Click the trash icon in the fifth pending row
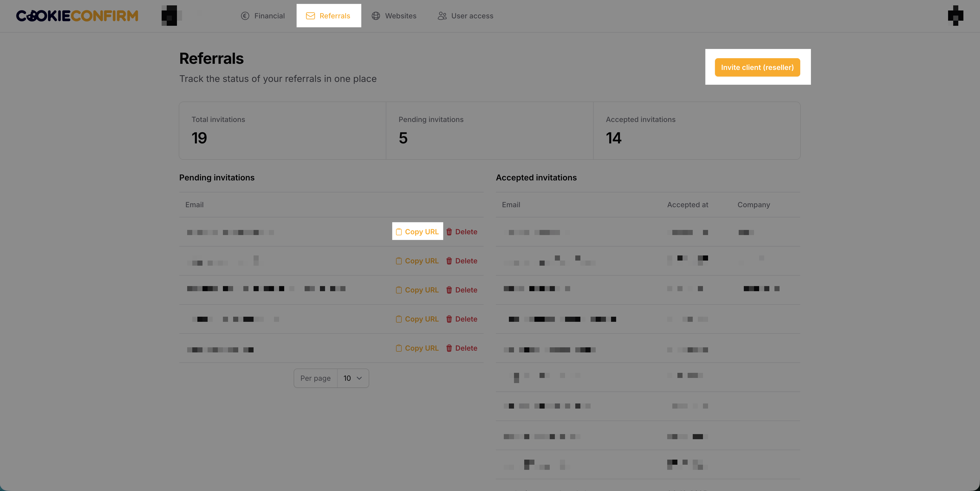 [x=449, y=348]
